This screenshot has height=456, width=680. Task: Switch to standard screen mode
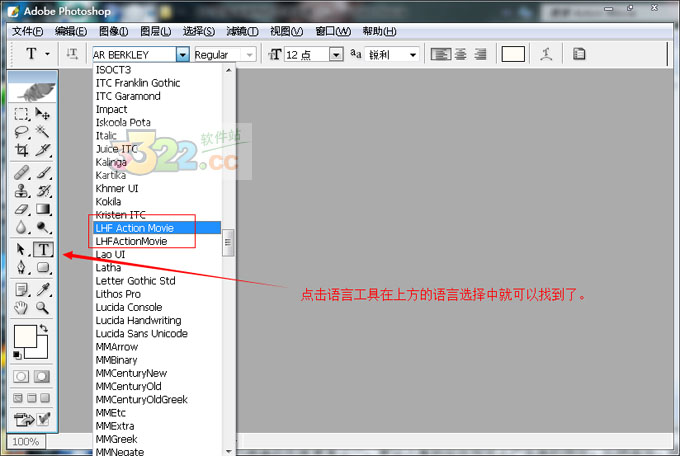[18, 398]
